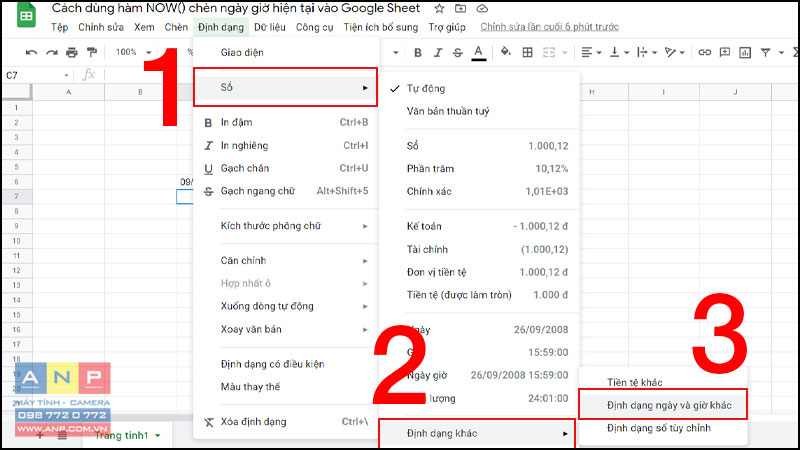Image resolution: width=800 pixels, height=450 pixels.
Task: Click the Name box showing C7
Action: (37, 75)
